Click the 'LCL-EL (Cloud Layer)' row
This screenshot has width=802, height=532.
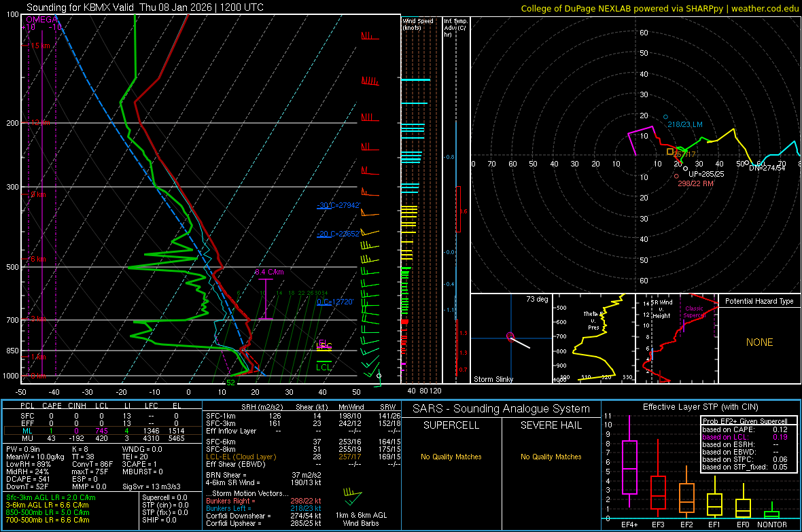tap(303, 457)
